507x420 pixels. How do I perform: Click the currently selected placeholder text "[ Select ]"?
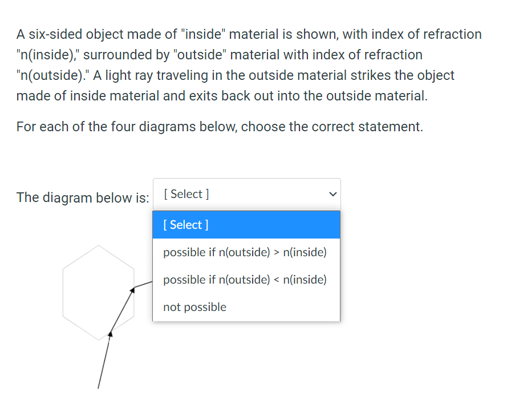[185, 194]
